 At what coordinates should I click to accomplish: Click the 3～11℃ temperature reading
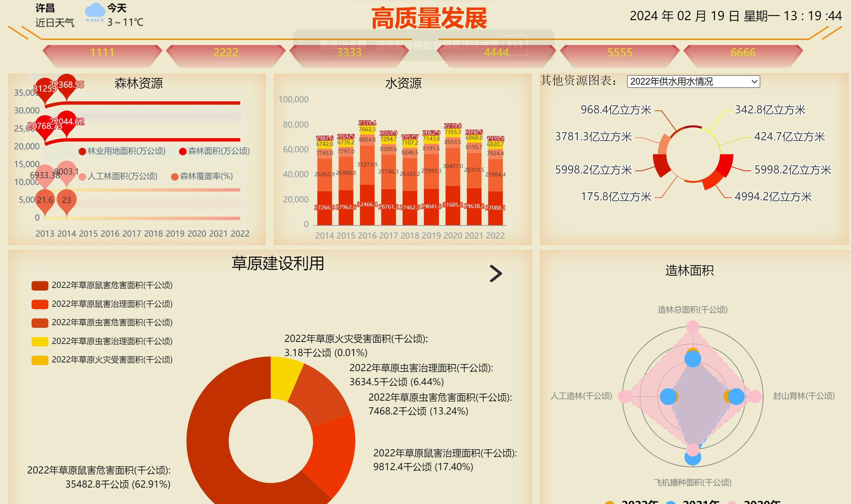tap(125, 22)
